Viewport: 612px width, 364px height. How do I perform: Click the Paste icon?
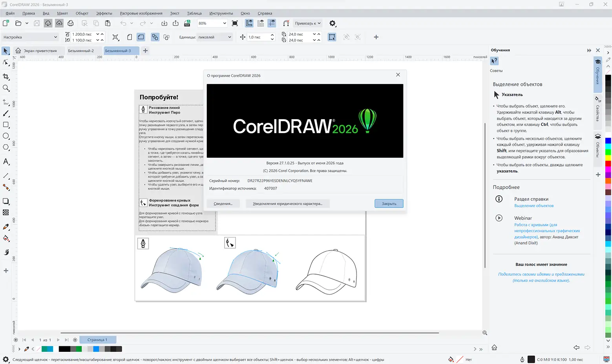108,23
